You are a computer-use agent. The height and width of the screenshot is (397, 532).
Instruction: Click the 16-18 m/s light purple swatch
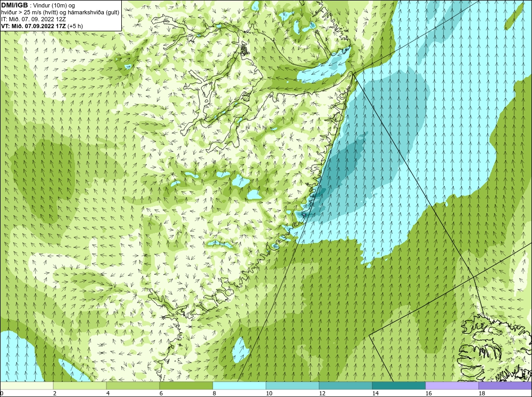click(x=452, y=386)
